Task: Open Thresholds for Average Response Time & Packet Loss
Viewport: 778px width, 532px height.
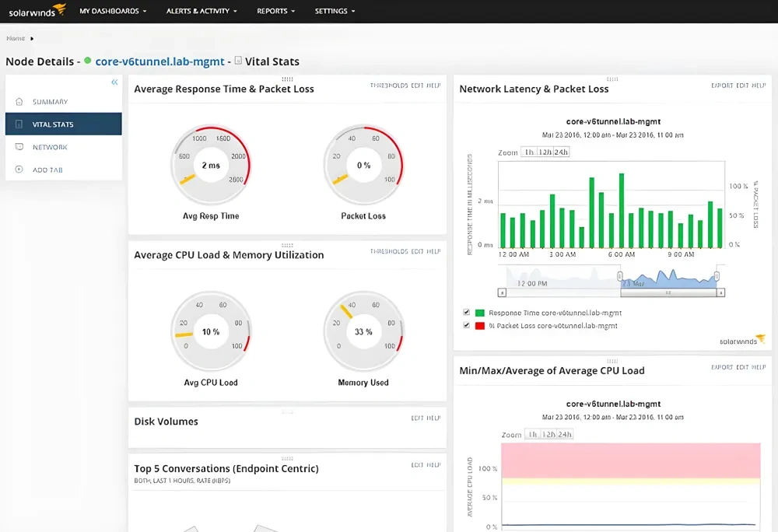Action: click(x=389, y=86)
